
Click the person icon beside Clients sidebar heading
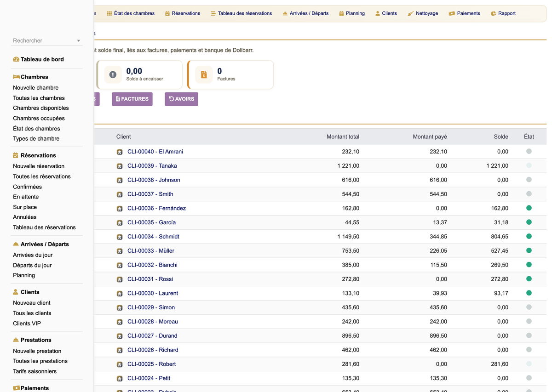16,292
